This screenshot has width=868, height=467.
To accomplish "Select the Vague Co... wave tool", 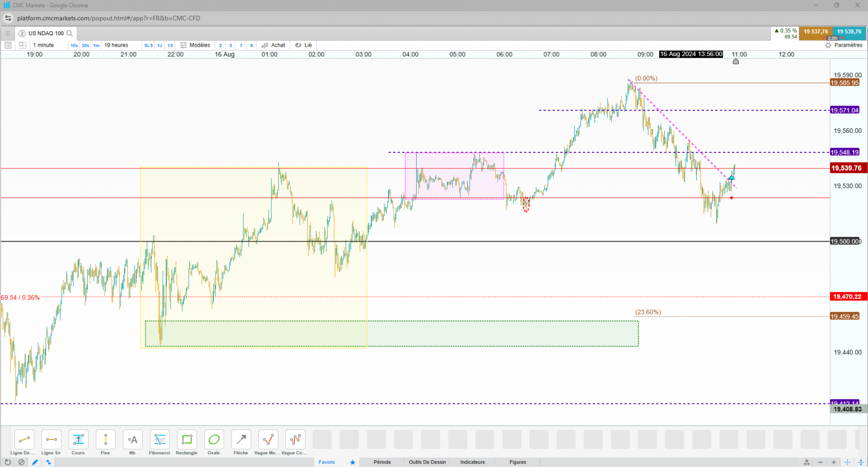I will [x=295, y=440].
